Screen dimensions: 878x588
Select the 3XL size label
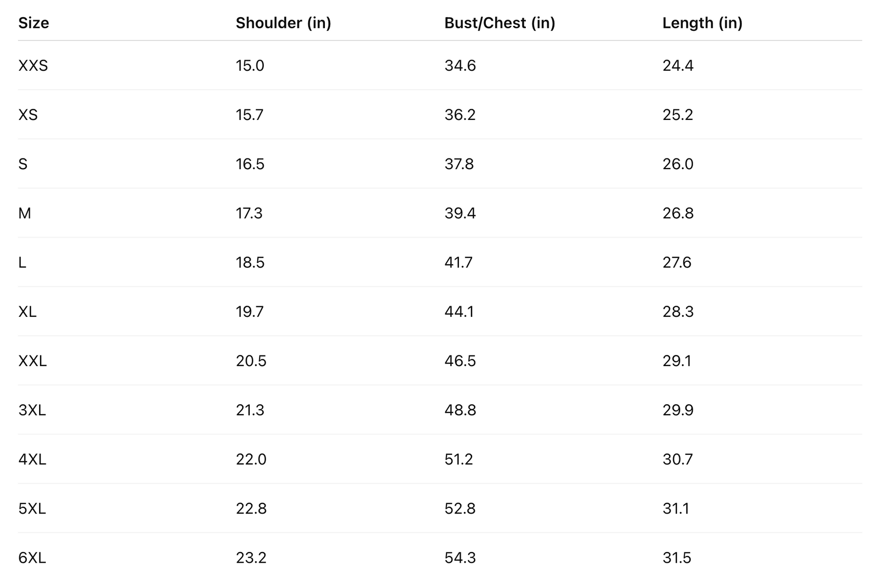coord(32,410)
